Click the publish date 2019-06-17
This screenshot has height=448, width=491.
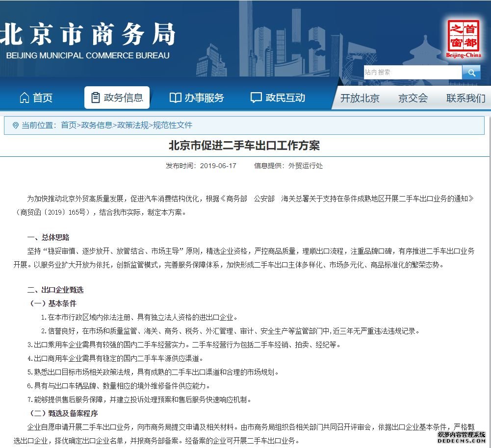click(x=218, y=166)
